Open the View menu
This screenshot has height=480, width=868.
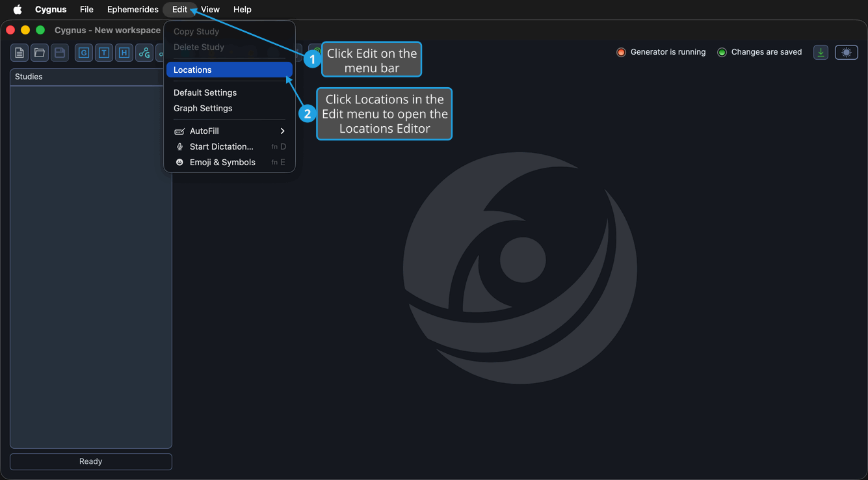coord(210,9)
